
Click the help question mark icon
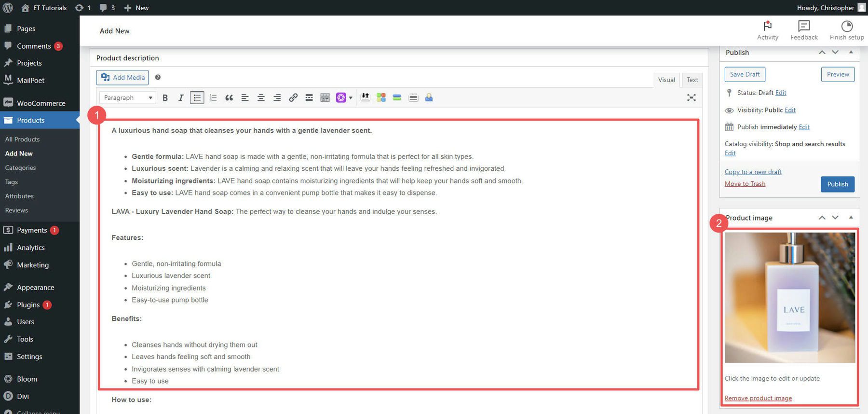pos(158,77)
